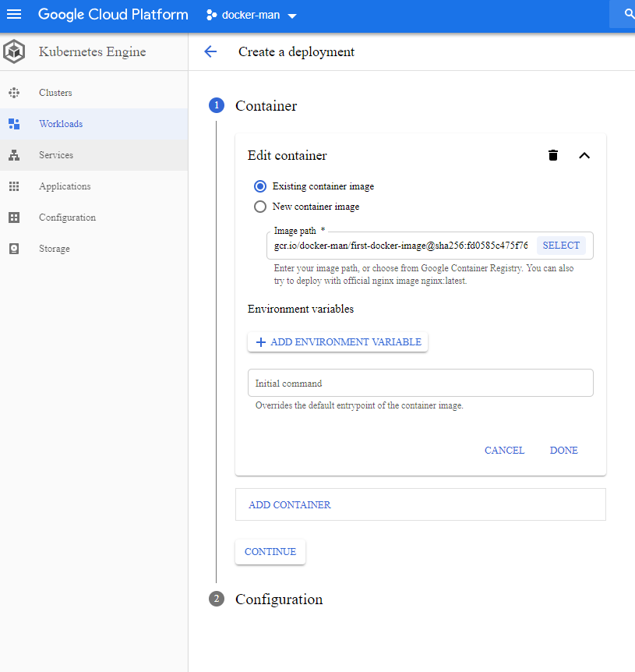Click the Storage sidebar icon
Viewport: 635px width, 672px height.
14,249
